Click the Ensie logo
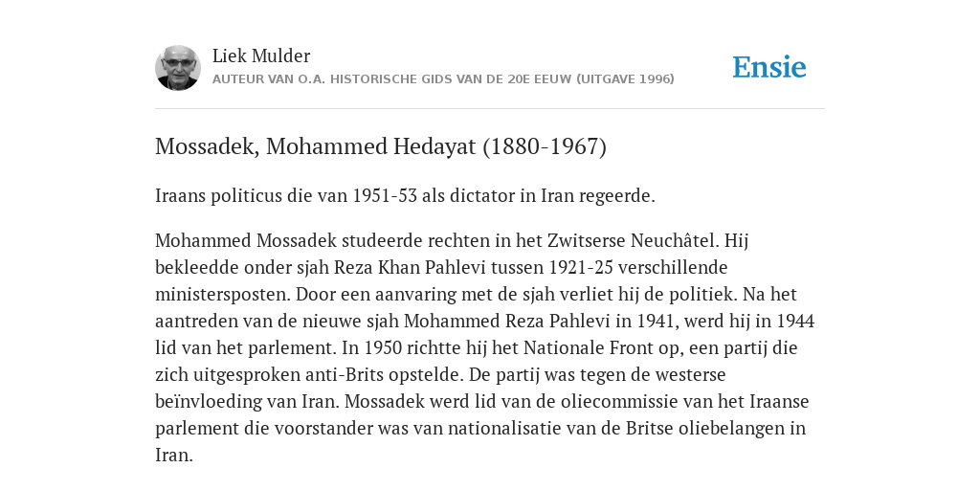 (x=769, y=67)
